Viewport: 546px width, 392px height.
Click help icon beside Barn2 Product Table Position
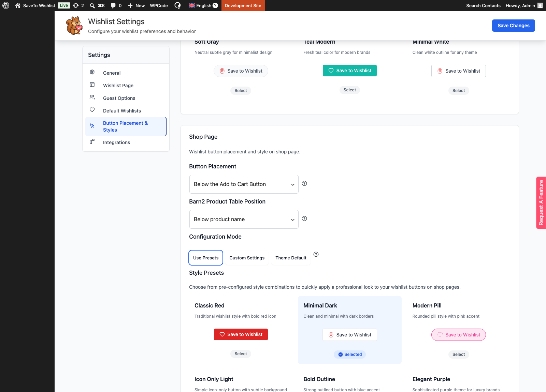304,218
